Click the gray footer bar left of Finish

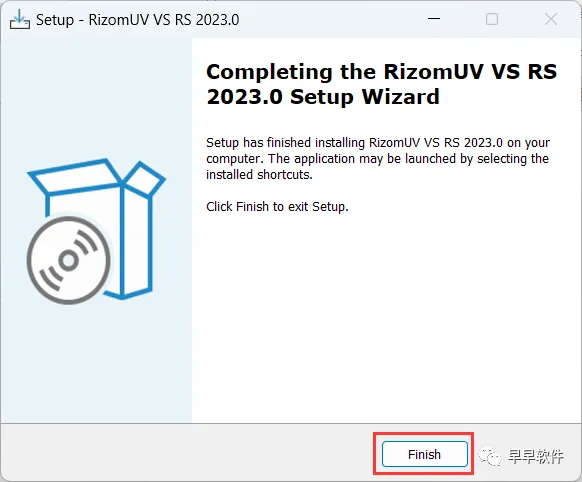pos(186,453)
